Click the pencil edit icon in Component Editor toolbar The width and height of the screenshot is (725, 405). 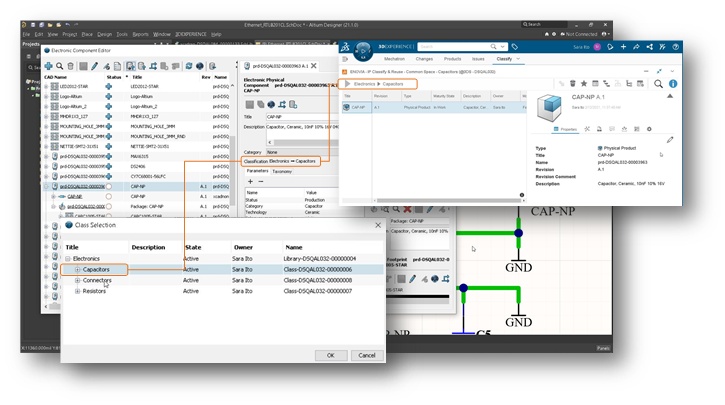(x=95, y=66)
